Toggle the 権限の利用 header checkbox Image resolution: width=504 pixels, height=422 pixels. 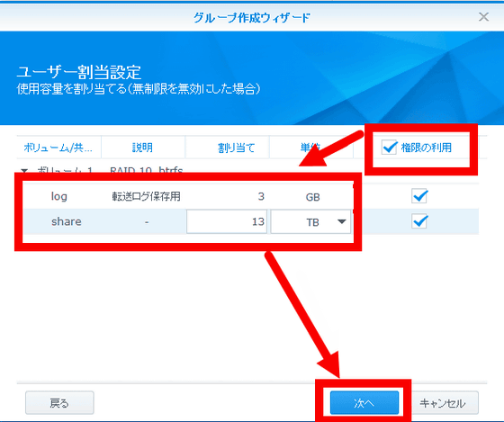pyautogui.click(x=389, y=148)
